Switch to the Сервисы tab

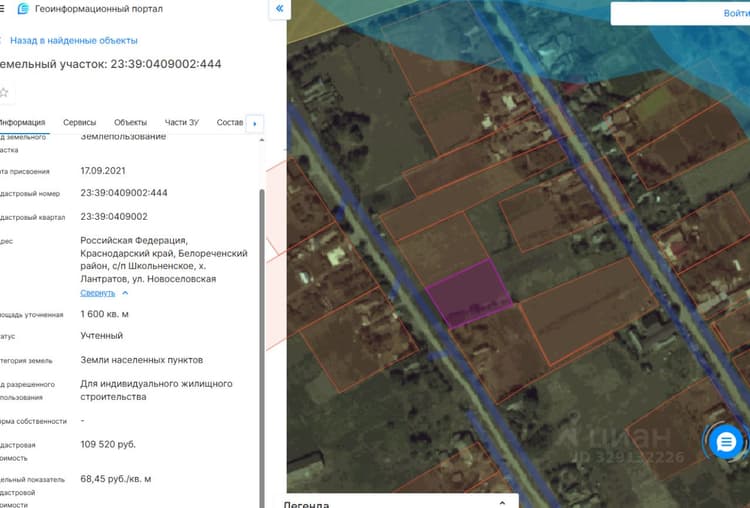[79, 122]
